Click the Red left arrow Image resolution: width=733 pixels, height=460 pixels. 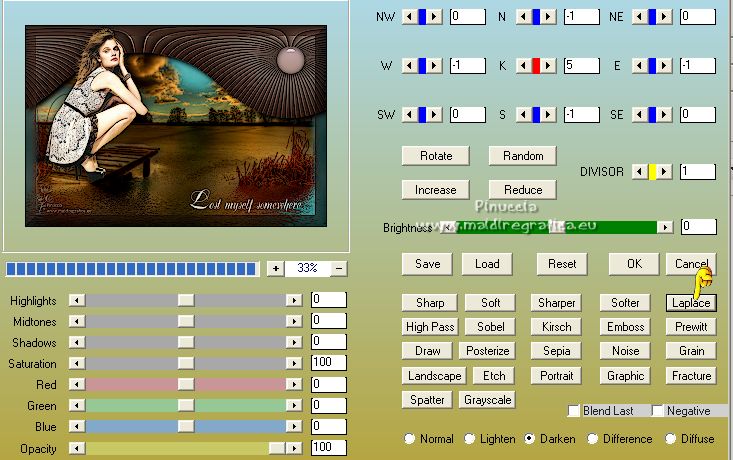tap(77, 384)
